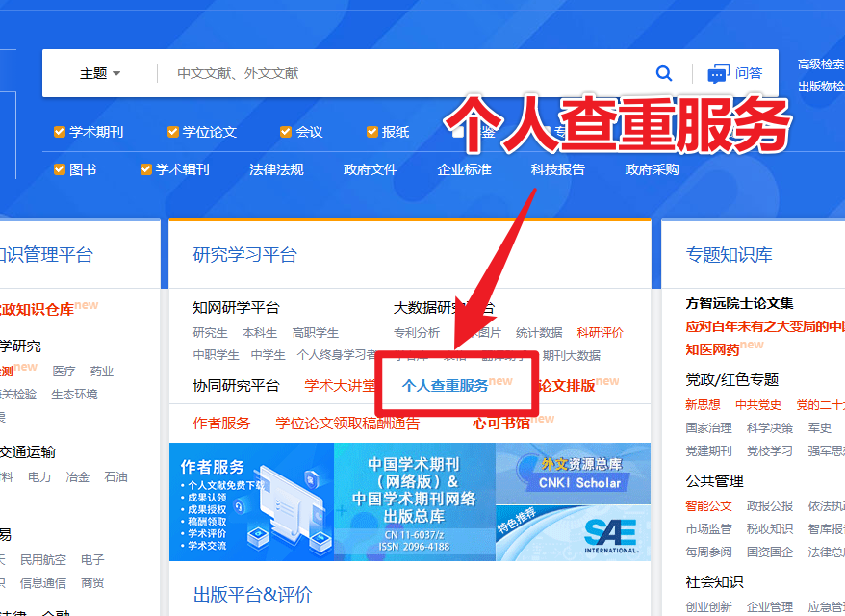Open 民用航空 link in left panel

(x=43, y=560)
